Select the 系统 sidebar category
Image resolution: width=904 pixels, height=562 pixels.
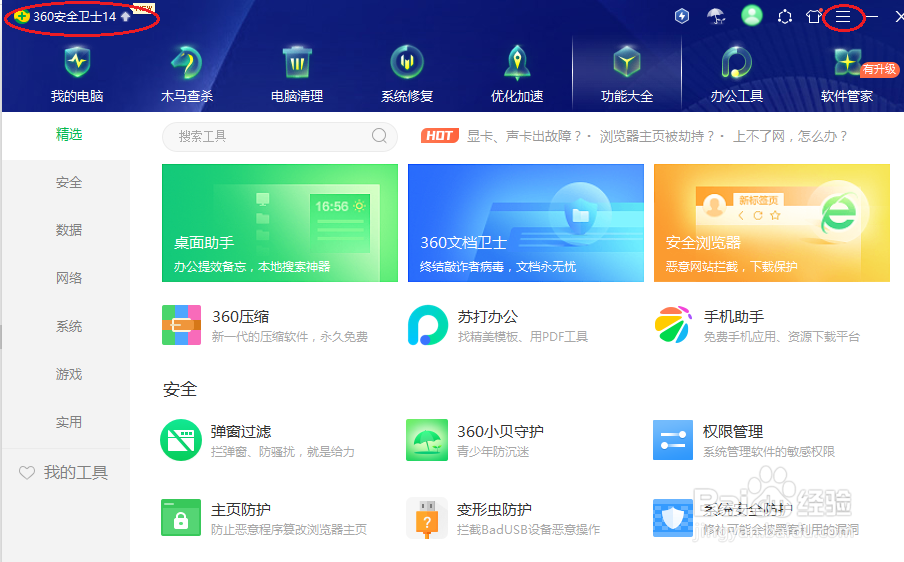tap(69, 326)
